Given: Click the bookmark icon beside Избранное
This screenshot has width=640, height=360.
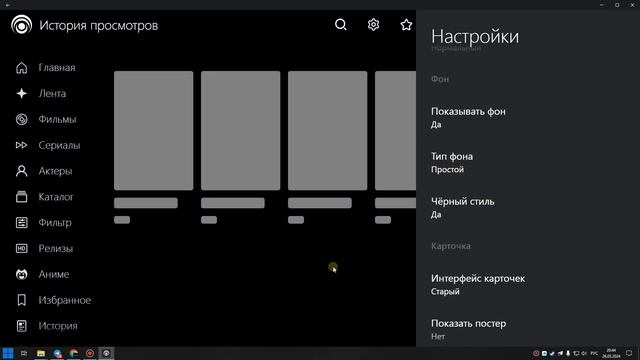Looking at the screenshot, I should tap(22, 300).
